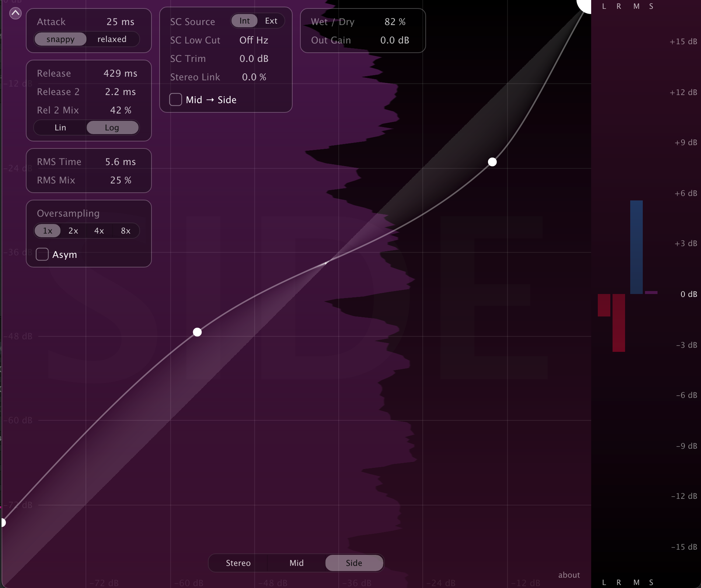The height and width of the screenshot is (588, 701).
Task: Collapse the panel using the top-left chevron
Action: pyautogui.click(x=15, y=13)
